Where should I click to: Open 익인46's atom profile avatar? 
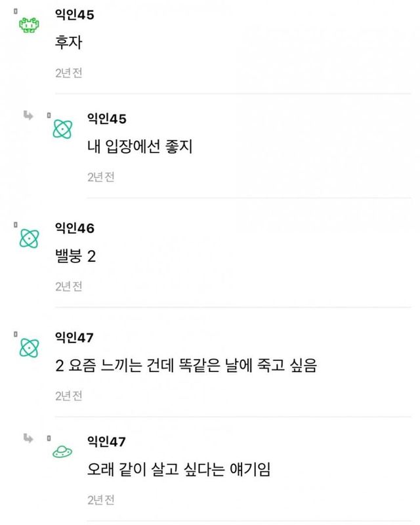click(x=29, y=238)
